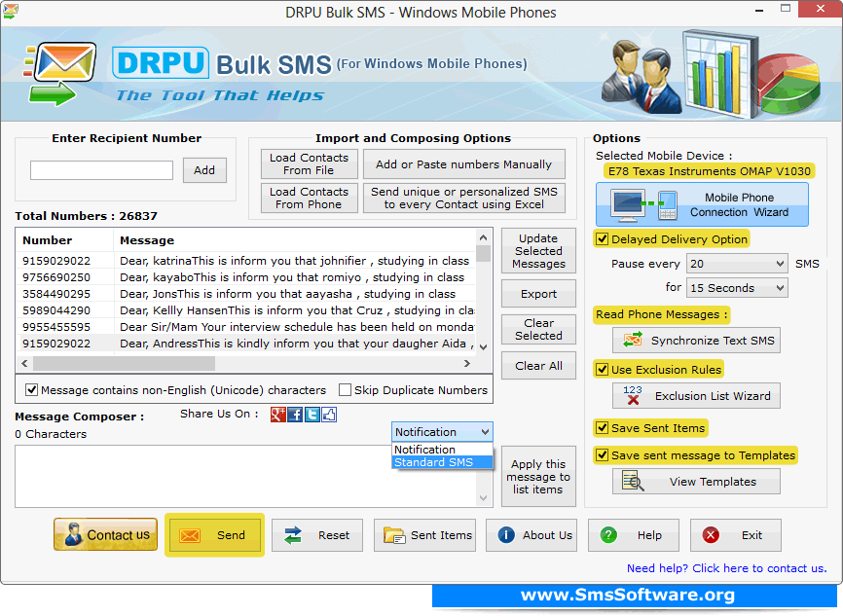Click the DRPU envelope logo icon

click(59, 74)
